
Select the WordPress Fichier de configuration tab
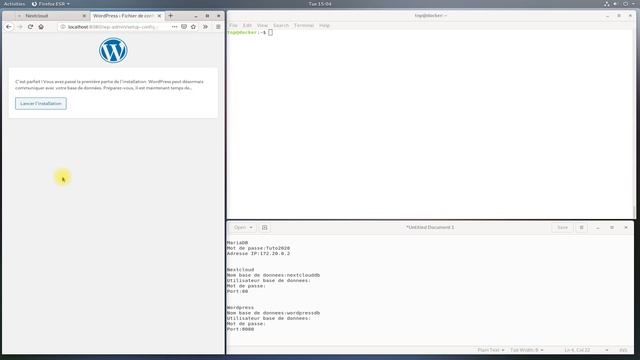pos(127,16)
